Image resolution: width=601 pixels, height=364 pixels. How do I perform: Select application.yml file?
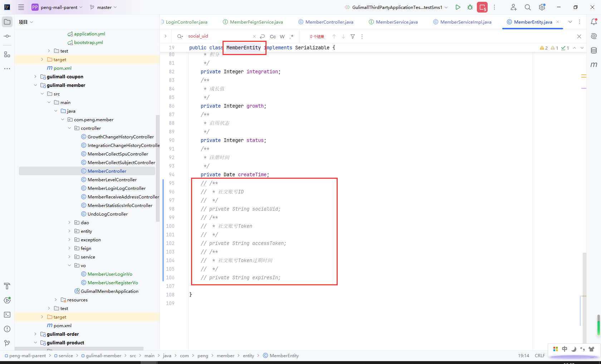tap(89, 34)
